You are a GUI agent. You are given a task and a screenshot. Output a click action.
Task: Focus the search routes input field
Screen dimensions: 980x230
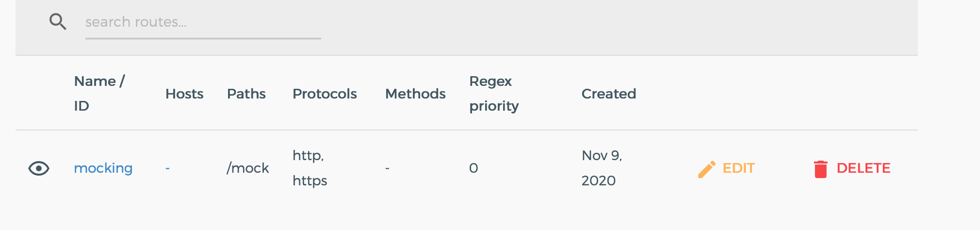(203, 22)
